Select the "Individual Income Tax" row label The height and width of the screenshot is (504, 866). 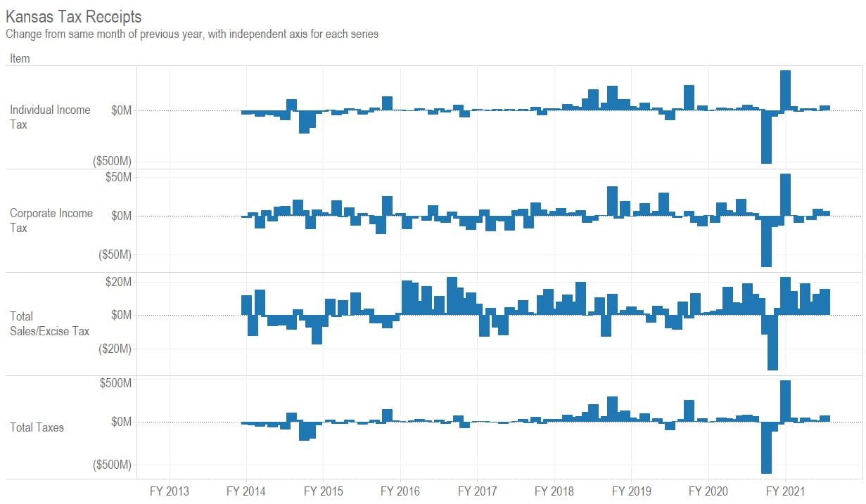[x=50, y=117]
